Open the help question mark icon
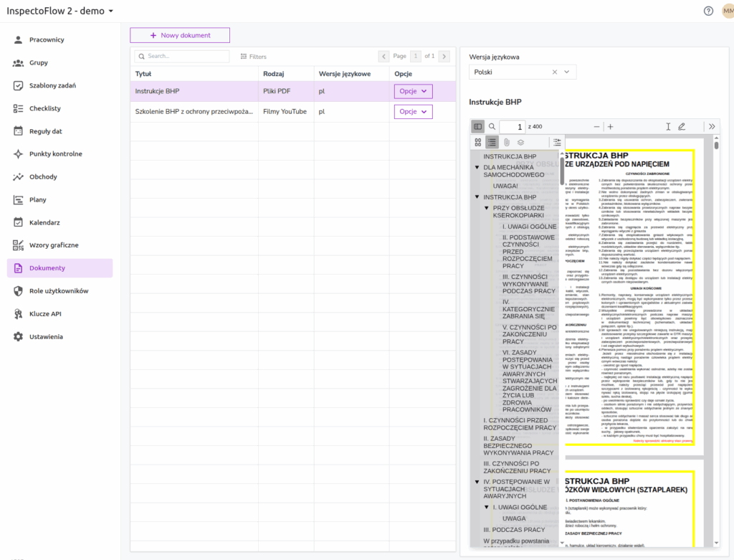The height and width of the screenshot is (560, 734). (x=708, y=11)
